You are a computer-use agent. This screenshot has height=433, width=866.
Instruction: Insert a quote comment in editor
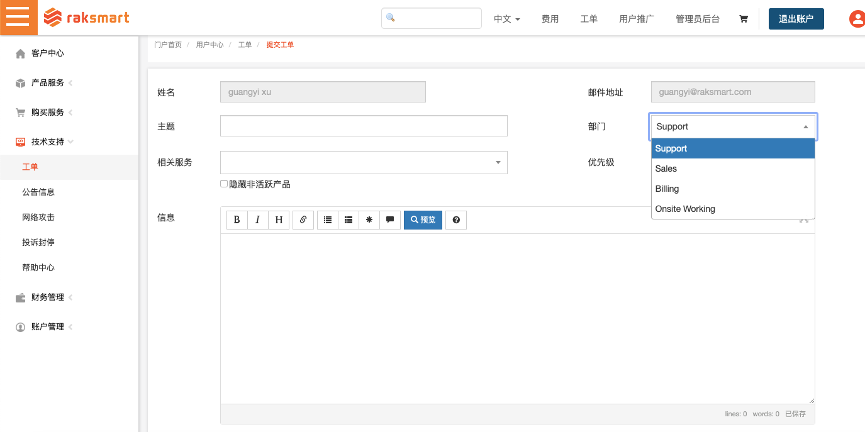(x=390, y=220)
